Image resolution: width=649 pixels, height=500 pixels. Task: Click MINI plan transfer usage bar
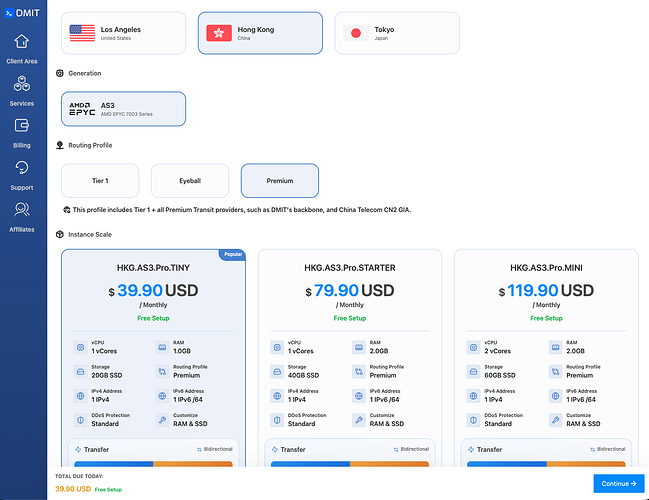(x=546, y=464)
